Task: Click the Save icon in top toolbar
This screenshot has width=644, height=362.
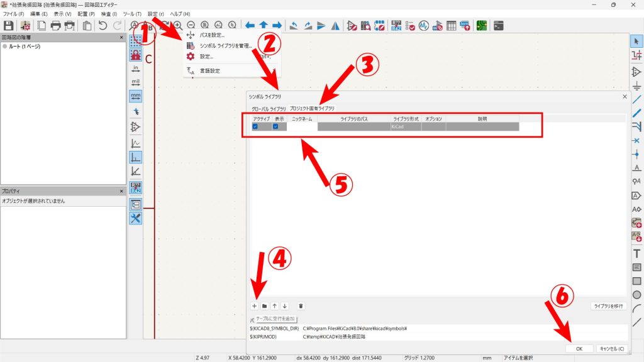Action: (x=9, y=26)
